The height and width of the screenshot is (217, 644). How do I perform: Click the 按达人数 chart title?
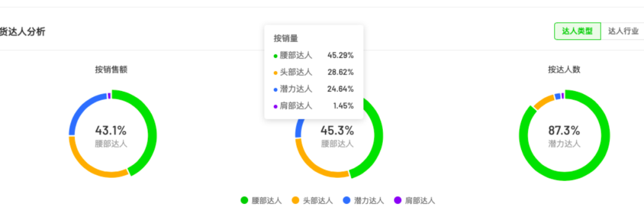[564, 70]
